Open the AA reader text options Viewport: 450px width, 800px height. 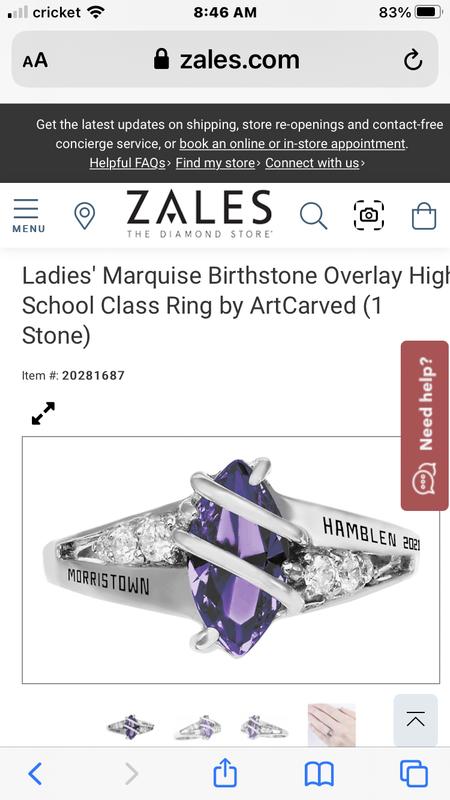click(35, 61)
